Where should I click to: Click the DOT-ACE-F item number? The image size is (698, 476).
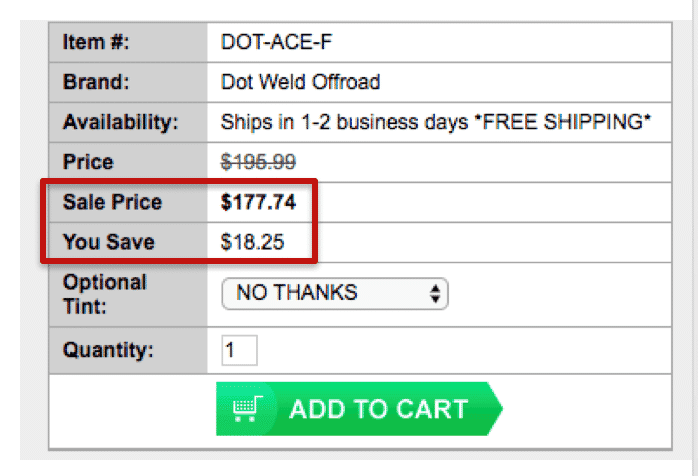(276, 42)
